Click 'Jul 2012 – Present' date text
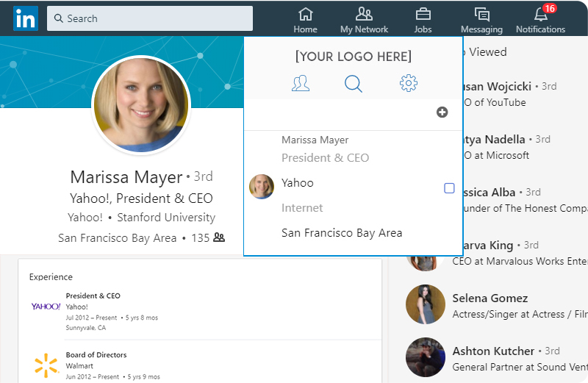 coord(91,318)
